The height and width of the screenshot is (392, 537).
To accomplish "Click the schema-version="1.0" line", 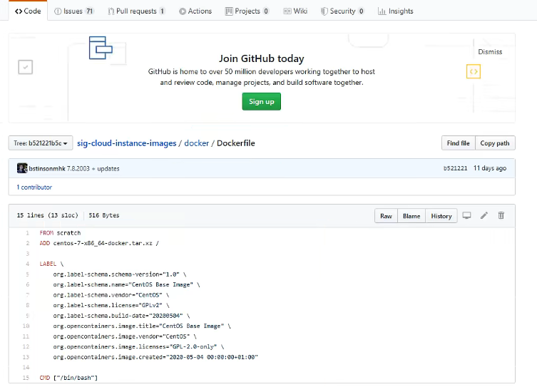I will point(120,274).
